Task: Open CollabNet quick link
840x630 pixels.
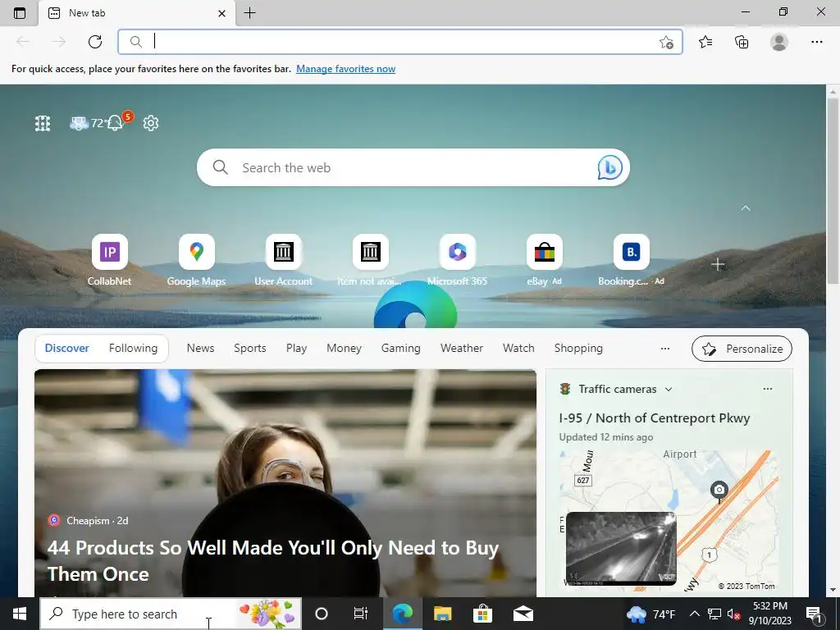Action: click(x=109, y=260)
